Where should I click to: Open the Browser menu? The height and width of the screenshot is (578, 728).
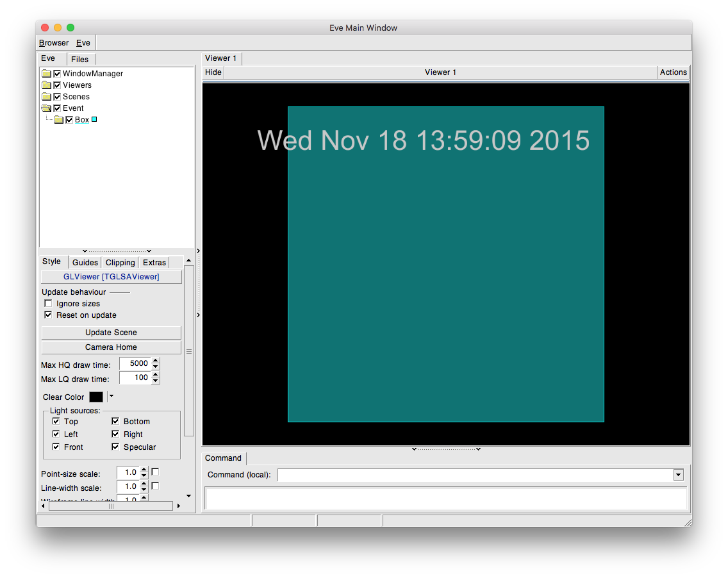point(54,43)
